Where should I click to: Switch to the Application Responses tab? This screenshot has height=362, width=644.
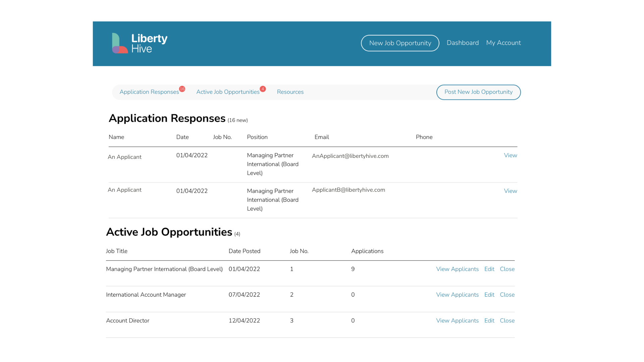pyautogui.click(x=149, y=92)
